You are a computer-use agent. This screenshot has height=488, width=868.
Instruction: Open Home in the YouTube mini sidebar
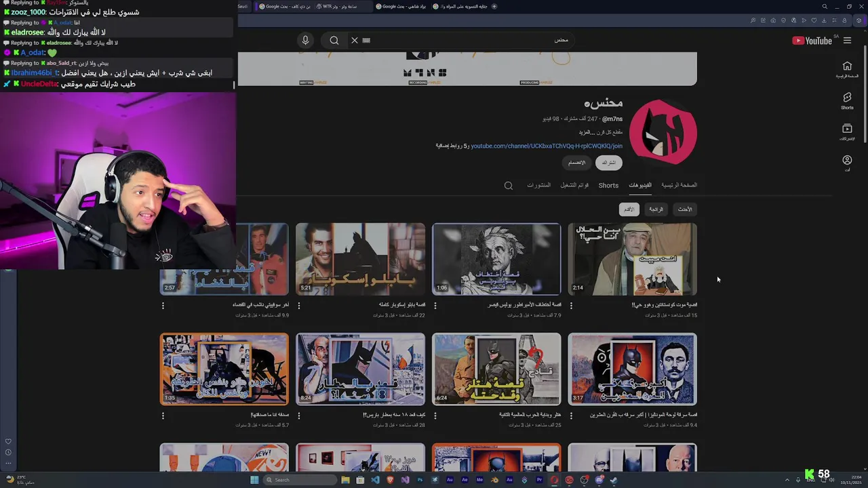[847, 69]
